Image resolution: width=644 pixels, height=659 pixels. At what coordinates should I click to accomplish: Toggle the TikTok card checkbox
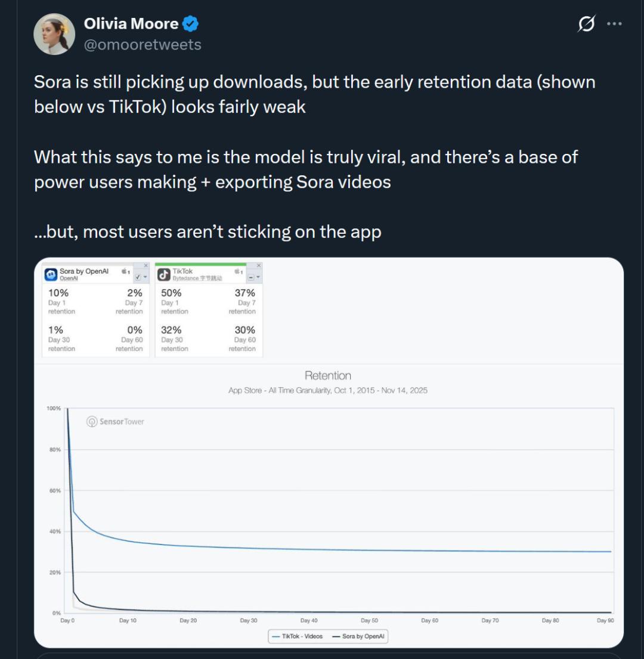click(x=251, y=278)
